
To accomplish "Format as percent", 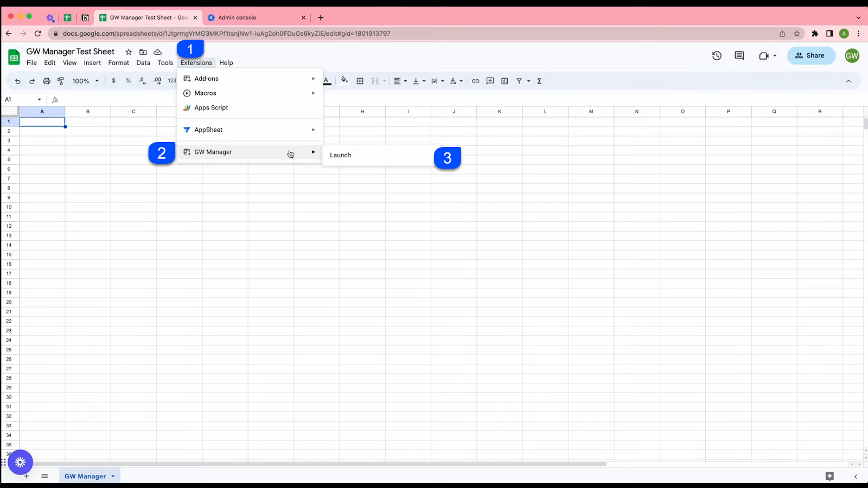I will 128,81.
